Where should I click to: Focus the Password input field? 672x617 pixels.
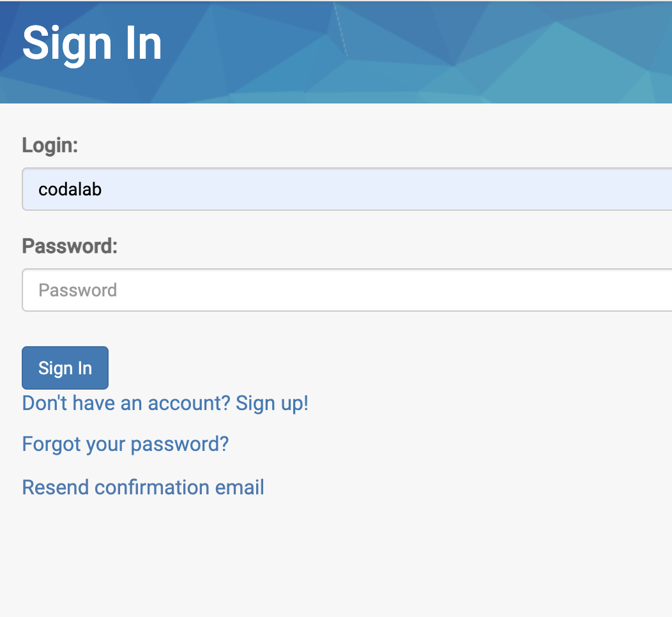pos(256,290)
